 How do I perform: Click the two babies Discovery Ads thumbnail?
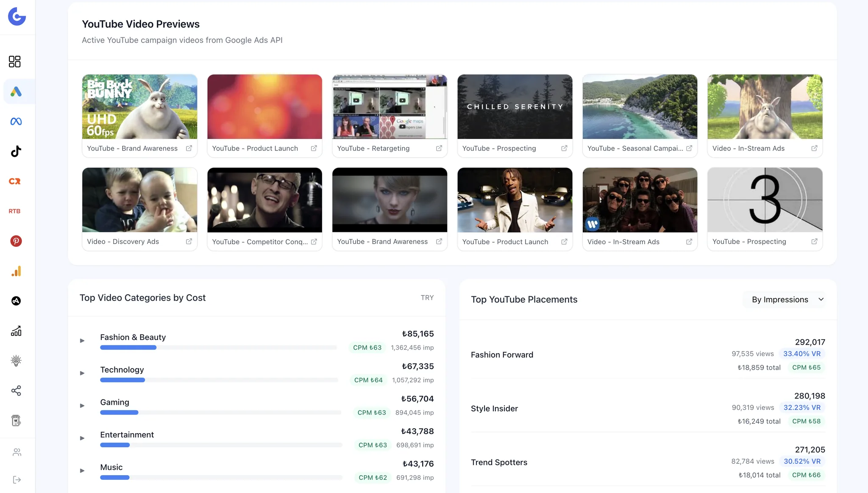coord(139,200)
